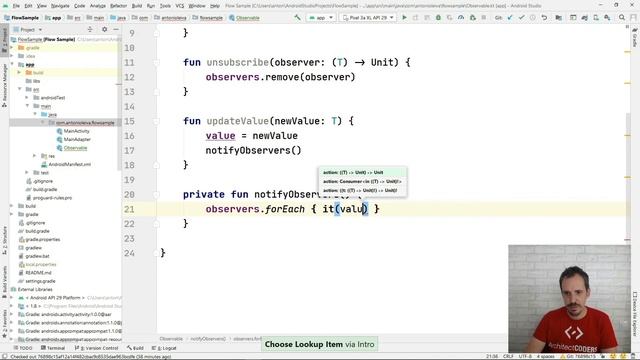Click the collapse-all icon in Project panel header

pyautogui.click(x=90, y=29)
